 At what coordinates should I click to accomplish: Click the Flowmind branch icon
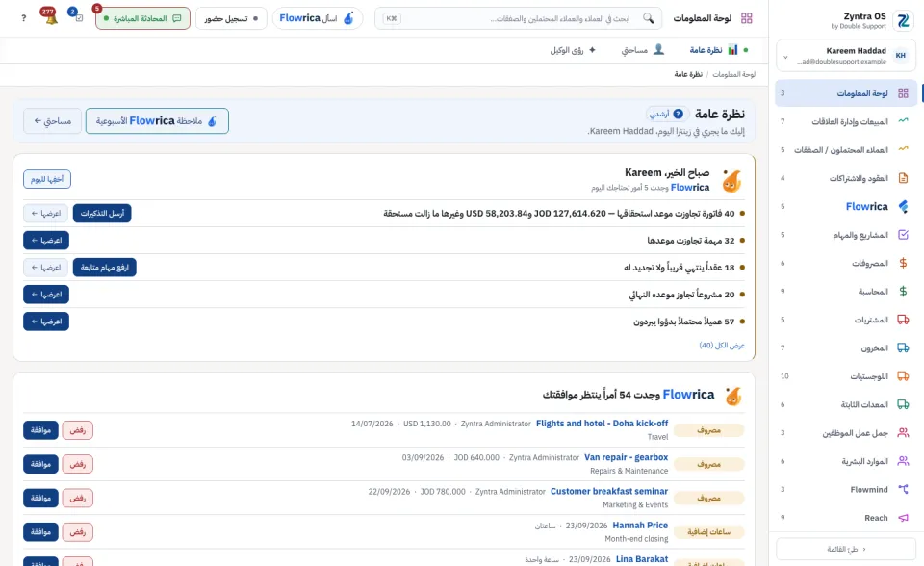pyautogui.click(x=903, y=489)
